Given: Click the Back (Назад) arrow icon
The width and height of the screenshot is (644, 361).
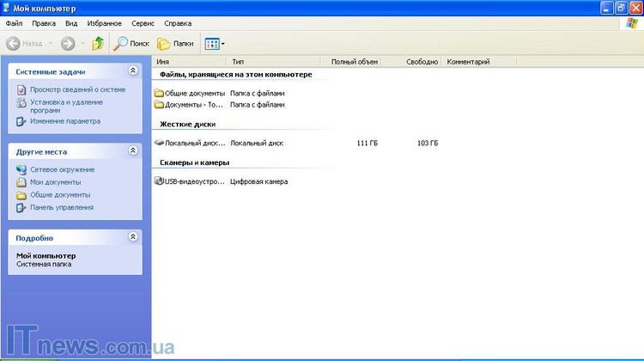Looking at the screenshot, I should click(13, 43).
